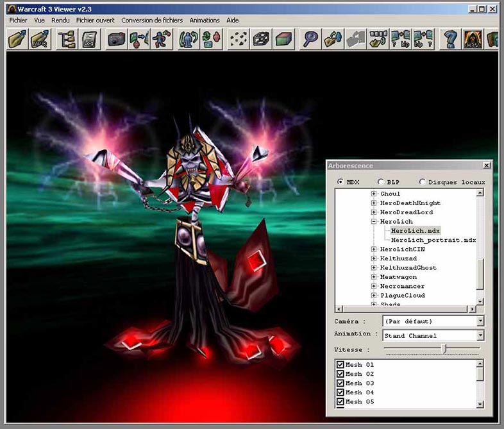The image size is (504, 429).
Task: Collapse the HeroLich tree node
Action: click(373, 221)
